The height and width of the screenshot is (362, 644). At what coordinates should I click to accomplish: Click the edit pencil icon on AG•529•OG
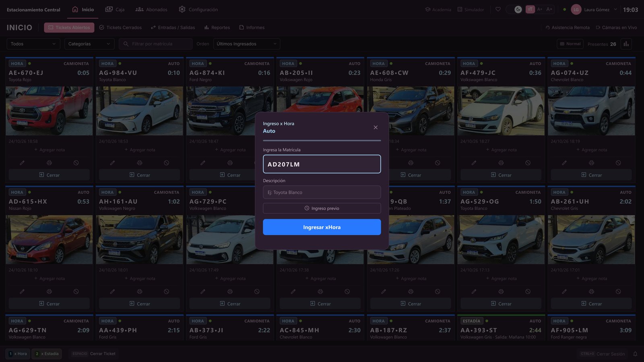474,292
